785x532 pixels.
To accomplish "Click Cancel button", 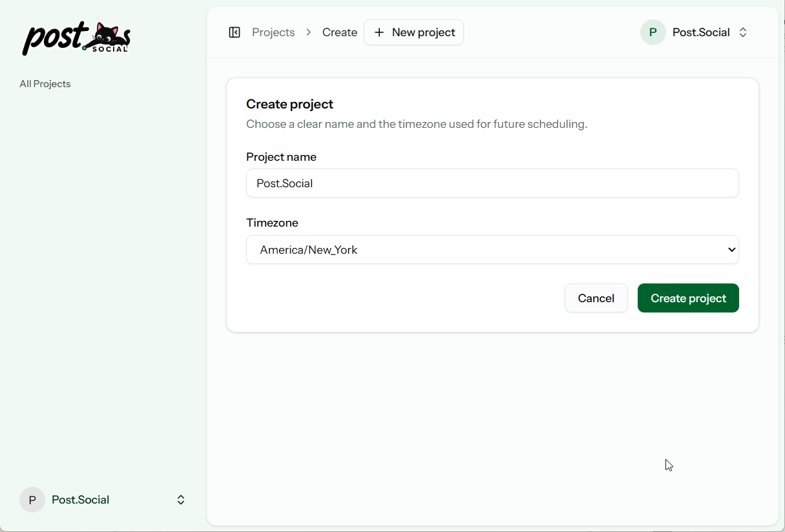I will tap(596, 298).
